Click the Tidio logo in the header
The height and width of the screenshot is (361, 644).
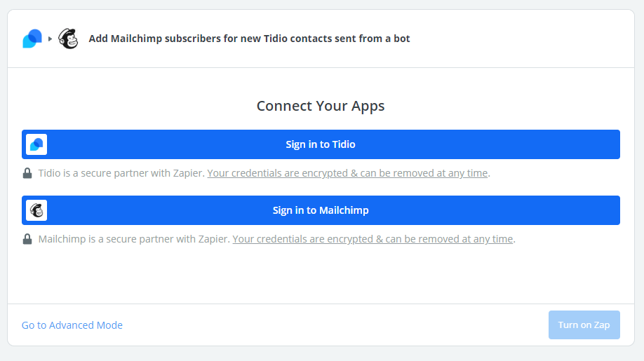[32, 39]
